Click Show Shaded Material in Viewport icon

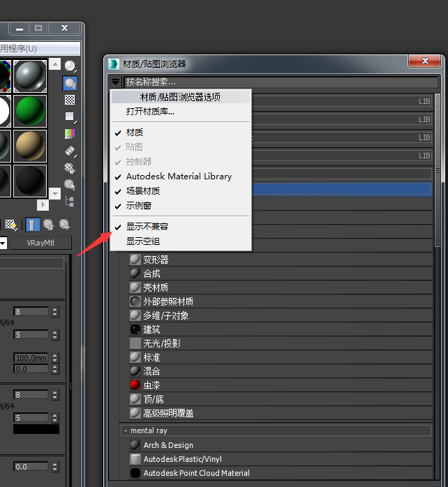[x=11, y=225]
